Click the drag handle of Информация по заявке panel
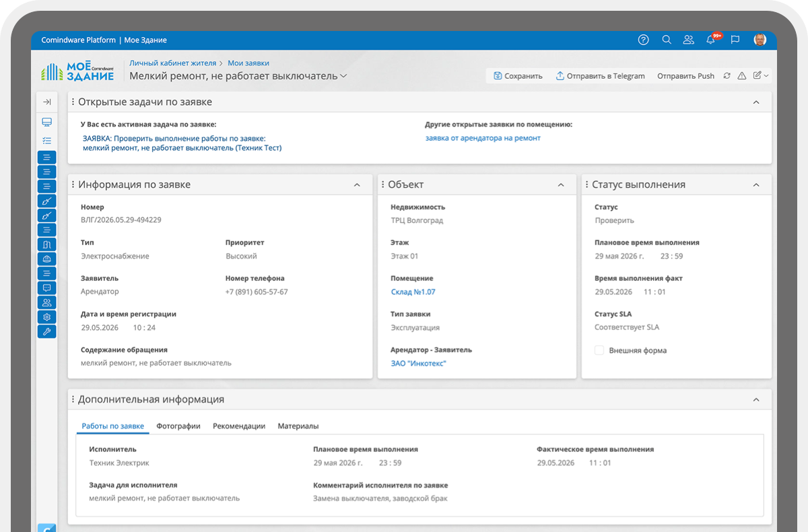The width and height of the screenshot is (808, 532). click(x=73, y=185)
